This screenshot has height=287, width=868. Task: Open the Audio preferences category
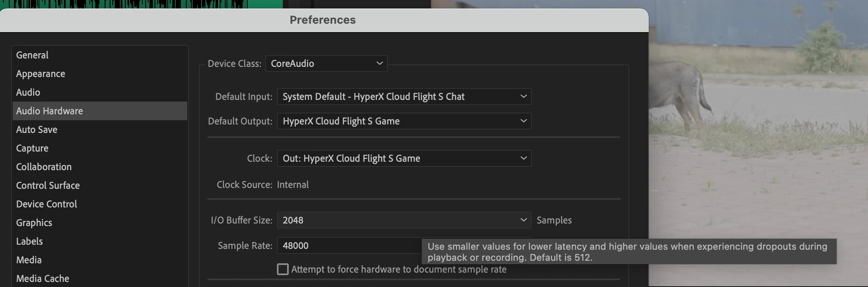100,92
